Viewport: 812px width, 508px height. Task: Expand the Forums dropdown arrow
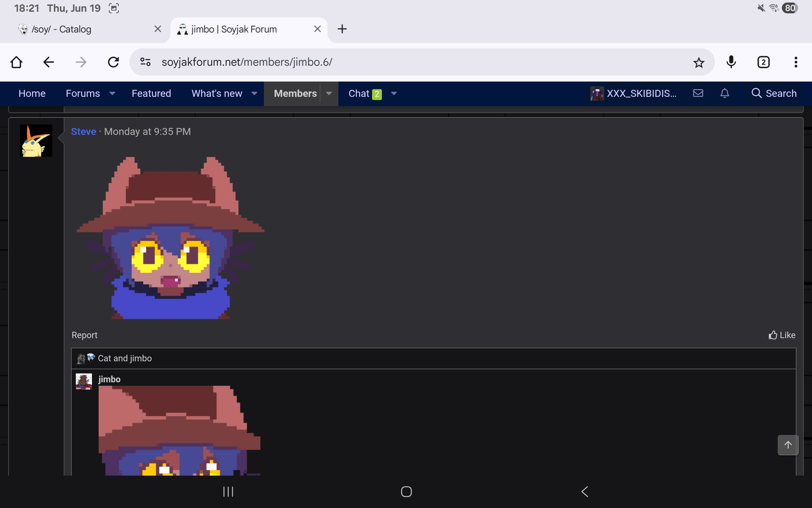[112, 93]
